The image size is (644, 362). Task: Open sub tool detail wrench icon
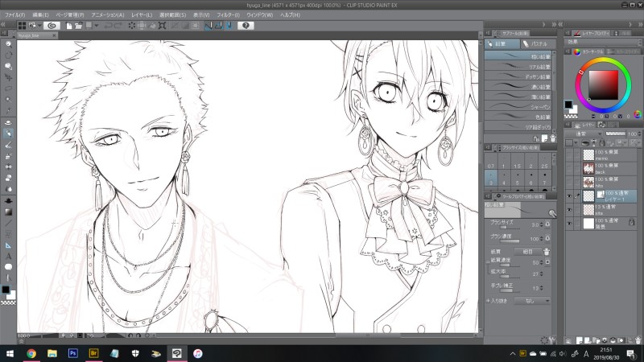pyautogui.click(x=552, y=340)
